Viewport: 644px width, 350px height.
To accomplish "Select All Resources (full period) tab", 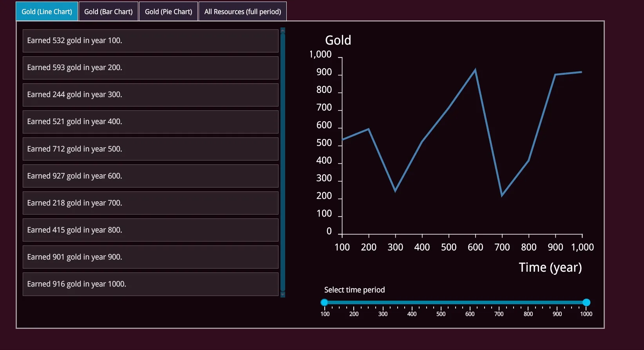I will click(x=242, y=12).
